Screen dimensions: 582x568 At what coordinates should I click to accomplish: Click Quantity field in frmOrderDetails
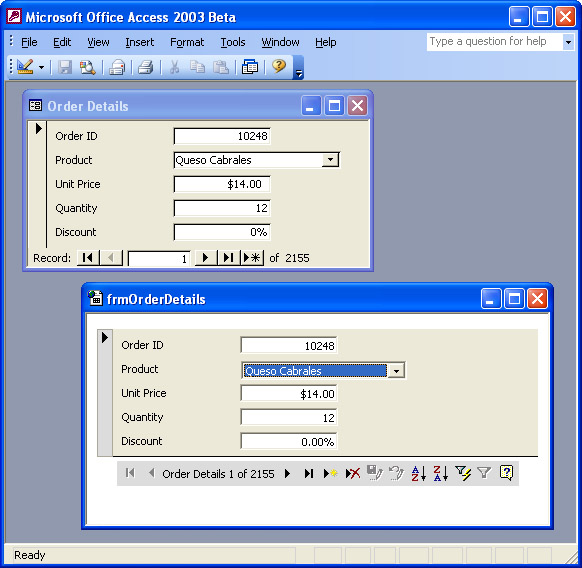tap(289, 417)
